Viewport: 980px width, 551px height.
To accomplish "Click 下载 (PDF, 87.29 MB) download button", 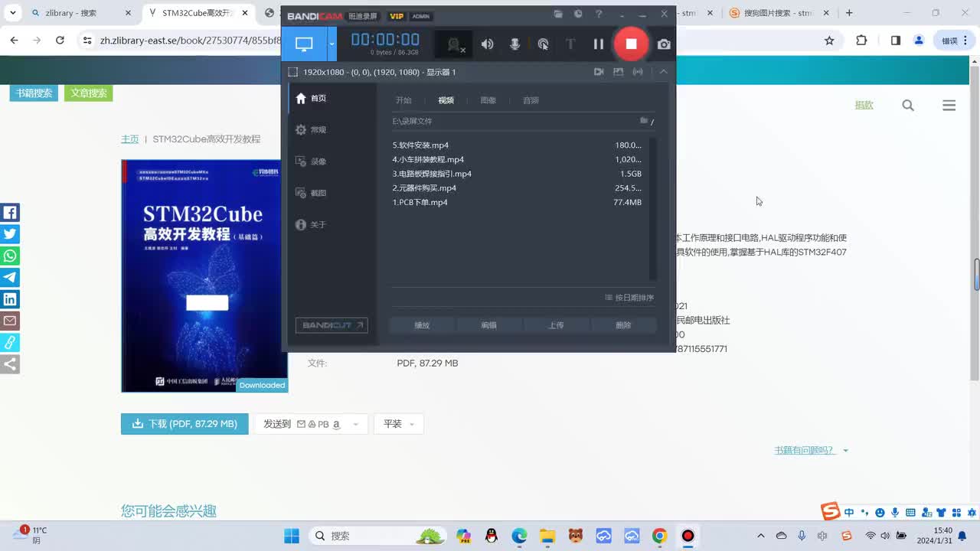I will point(185,424).
